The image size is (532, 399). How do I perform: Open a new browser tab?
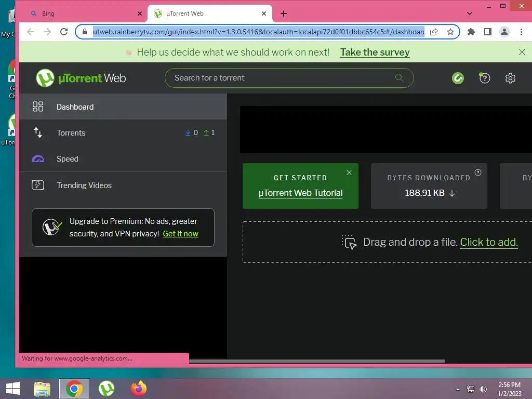pos(284,14)
